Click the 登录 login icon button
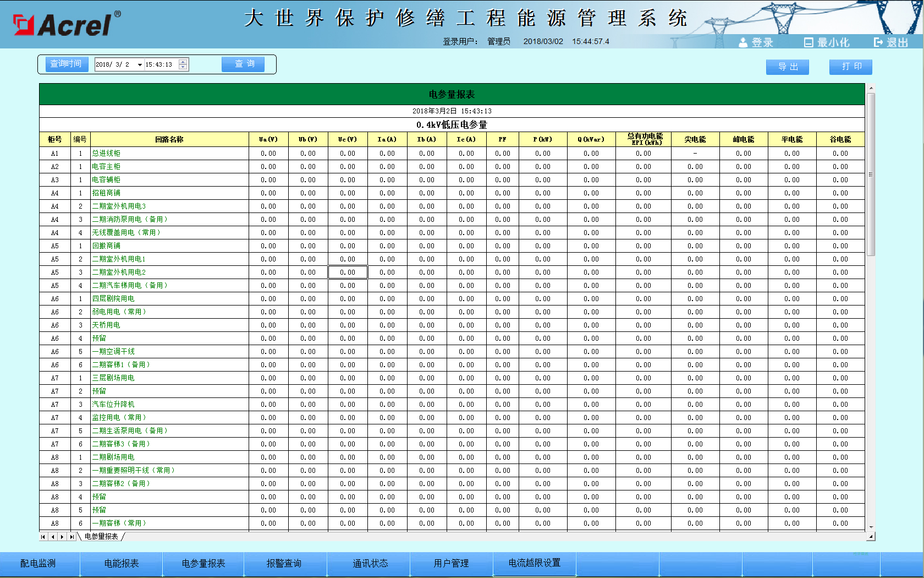Screen dimensions: 924x578 coord(756,42)
